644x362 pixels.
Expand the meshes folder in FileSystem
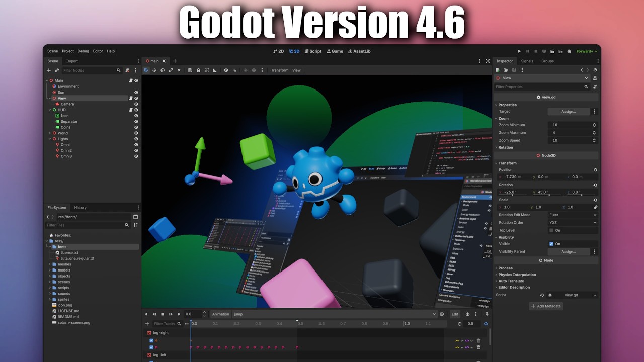click(50, 264)
